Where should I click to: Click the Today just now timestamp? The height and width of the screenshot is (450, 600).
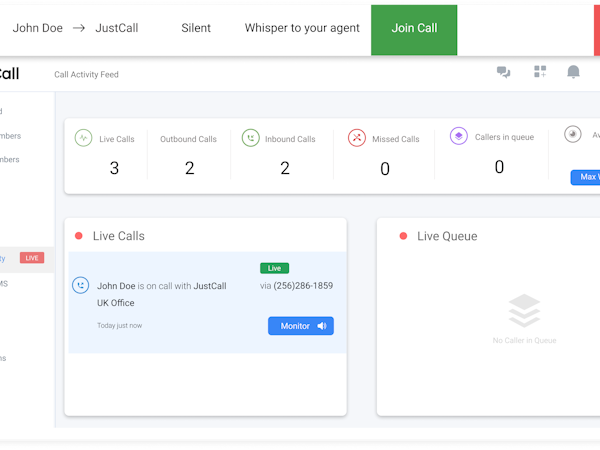119,326
